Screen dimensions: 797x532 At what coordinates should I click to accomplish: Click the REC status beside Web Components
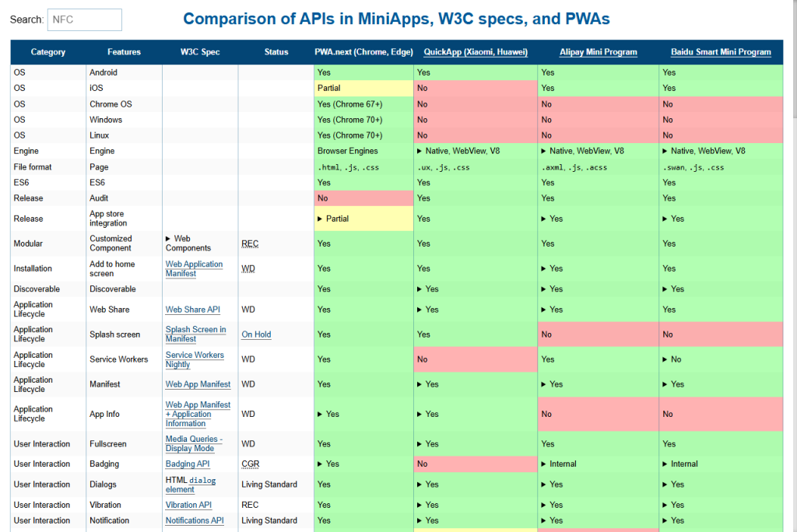click(x=249, y=243)
